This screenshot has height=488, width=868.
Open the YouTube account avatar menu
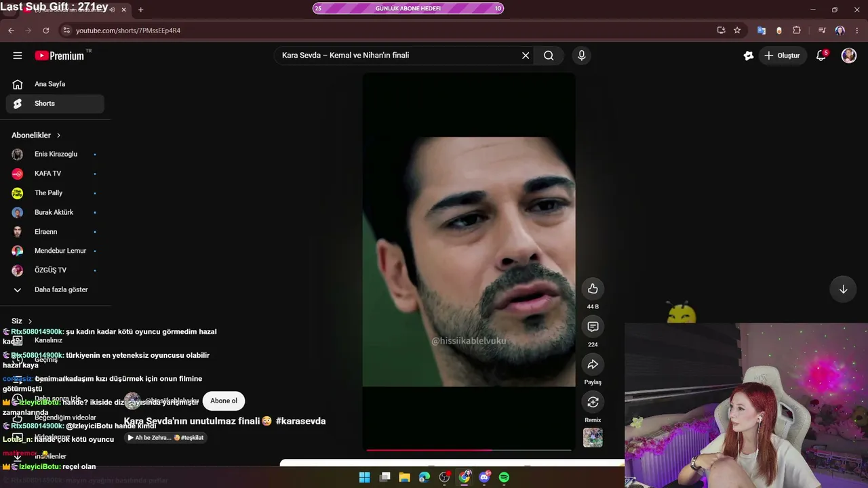849,56
